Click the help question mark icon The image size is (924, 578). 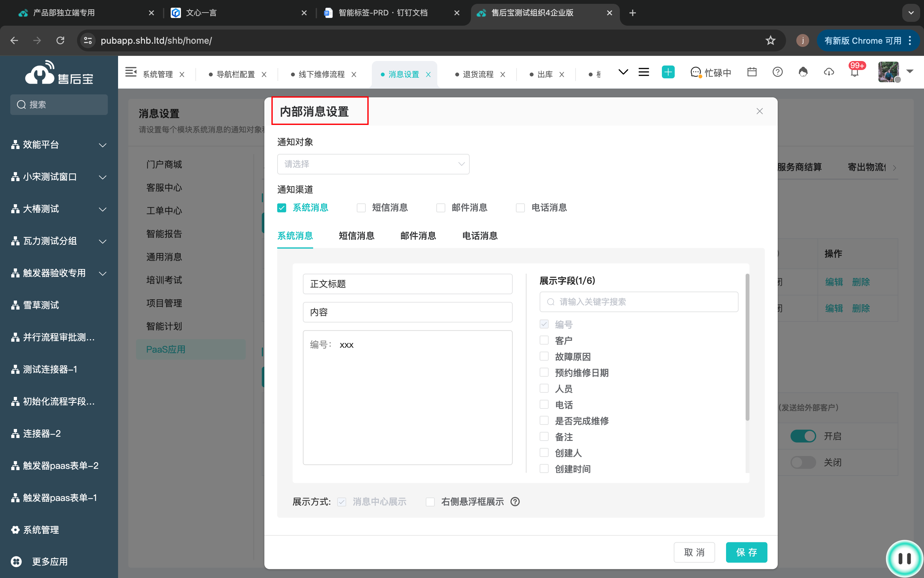777,72
